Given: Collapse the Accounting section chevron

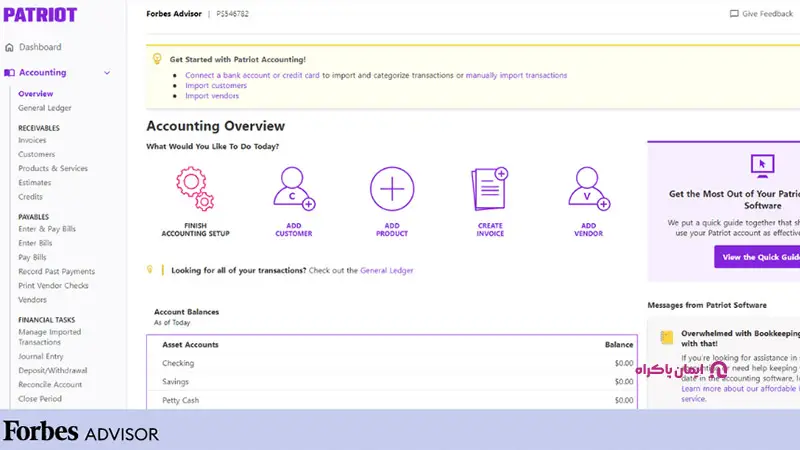Looking at the screenshot, I should point(107,73).
